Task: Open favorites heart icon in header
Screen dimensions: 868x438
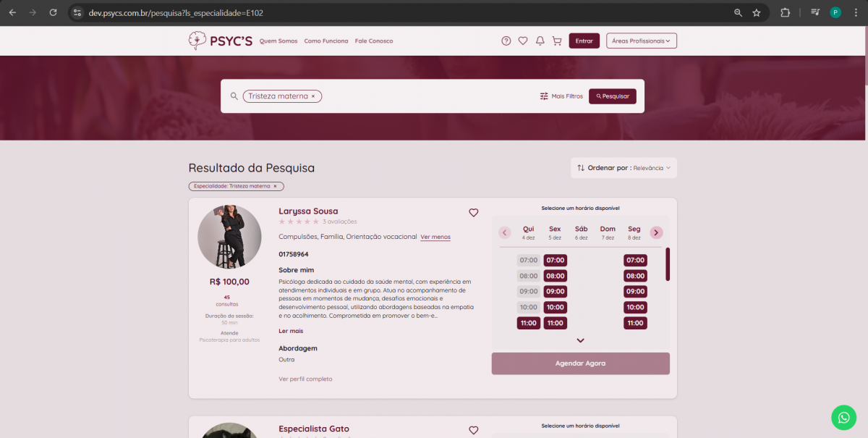Action: pos(523,41)
